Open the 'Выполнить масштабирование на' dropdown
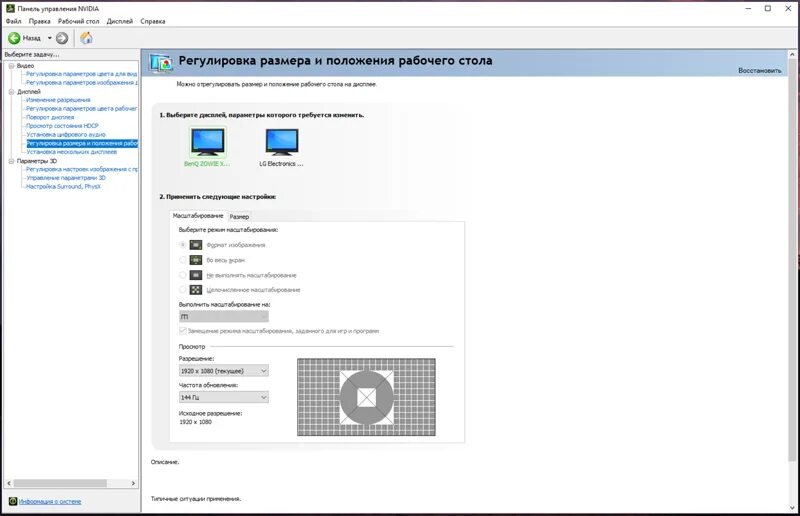The height and width of the screenshot is (516, 800). point(223,316)
